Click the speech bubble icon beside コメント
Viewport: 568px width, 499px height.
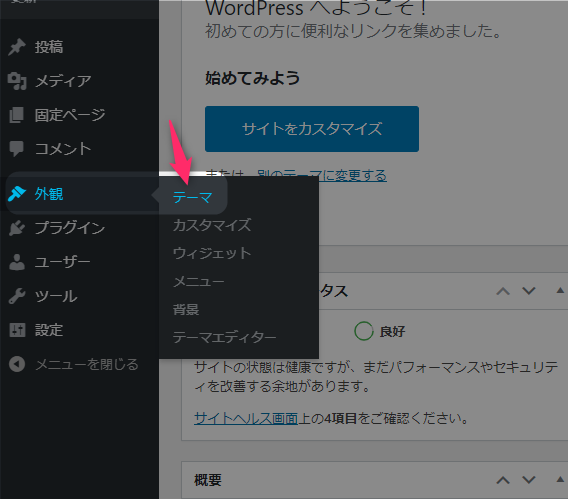[x=17, y=149]
